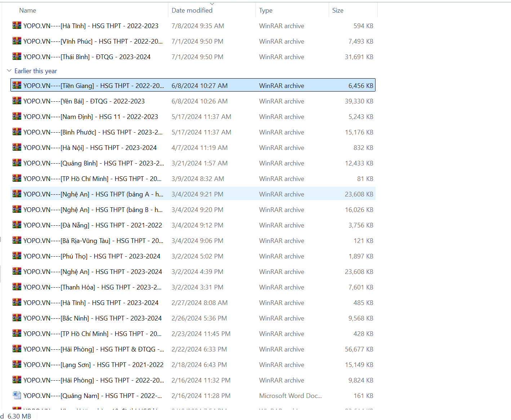Select file name Vĩnh Phúc HSG THPT
Image resolution: width=511 pixels, height=420 pixels.
[93, 41]
